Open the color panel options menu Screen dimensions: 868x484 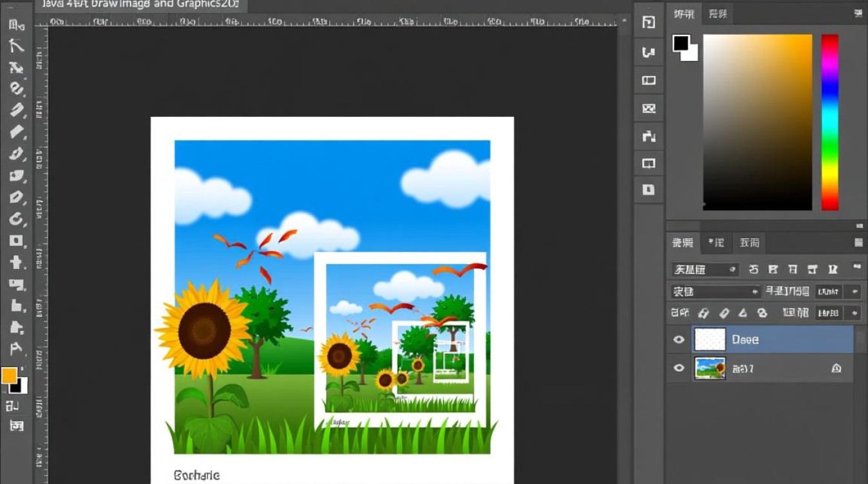858,14
